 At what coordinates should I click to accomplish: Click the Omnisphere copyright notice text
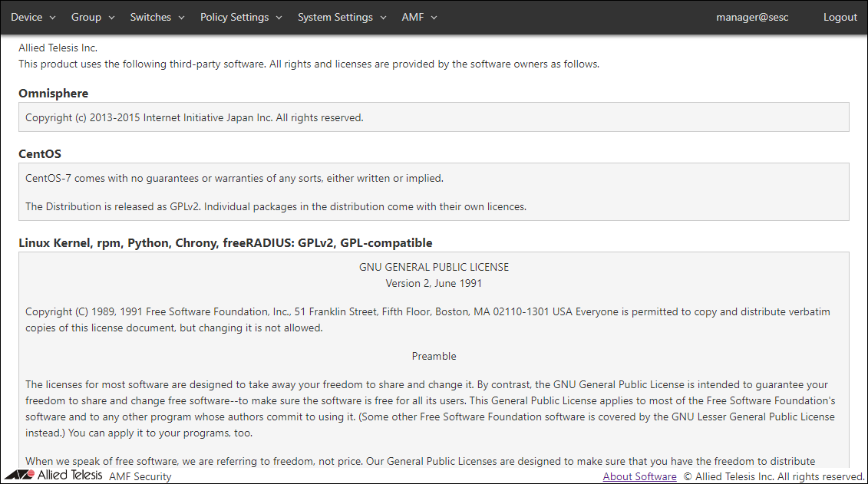[194, 117]
